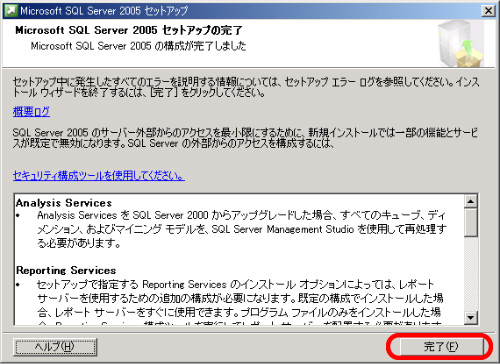This screenshot has height=364, width=500.
Task: Click heading Microsoft SQL Server 2005 セットアップの完了
Action: click(129, 30)
